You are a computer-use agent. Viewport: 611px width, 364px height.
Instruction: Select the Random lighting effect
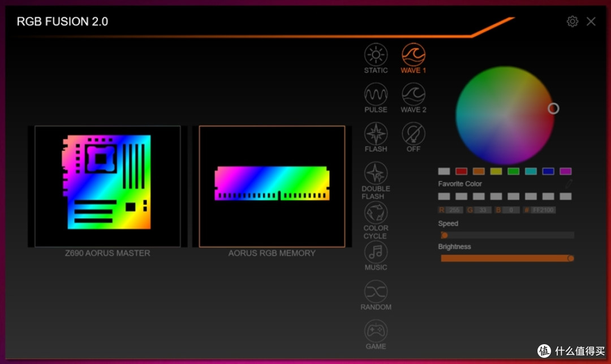coord(376,292)
